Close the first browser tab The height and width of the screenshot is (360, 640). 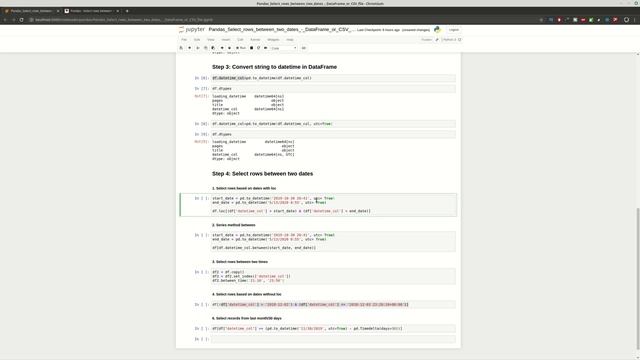coord(58,11)
